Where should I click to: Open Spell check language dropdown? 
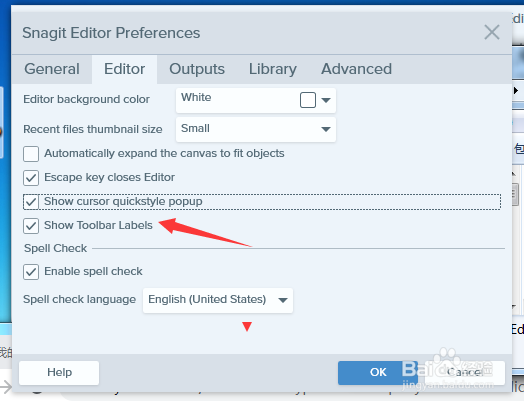click(x=218, y=300)
